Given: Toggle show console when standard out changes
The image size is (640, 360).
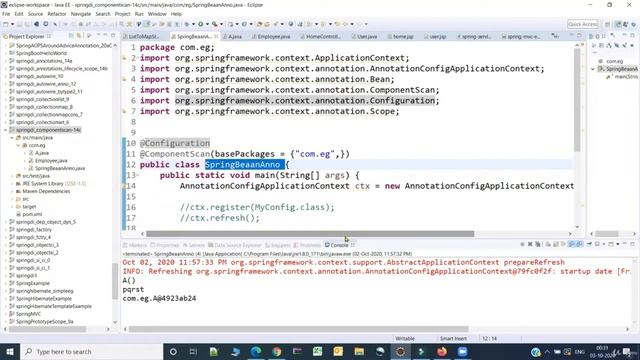Looking at the screenshot, I should [571, 244].
